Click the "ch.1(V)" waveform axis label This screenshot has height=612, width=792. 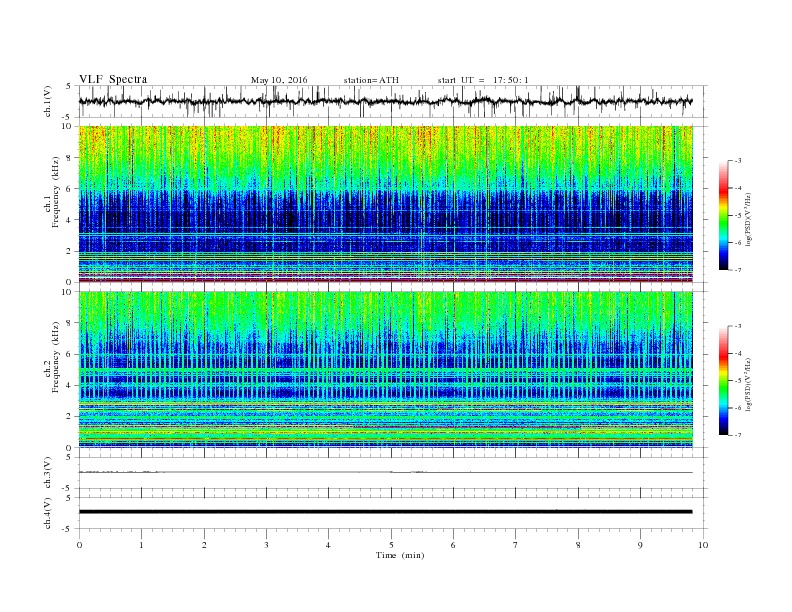(48, 101)
